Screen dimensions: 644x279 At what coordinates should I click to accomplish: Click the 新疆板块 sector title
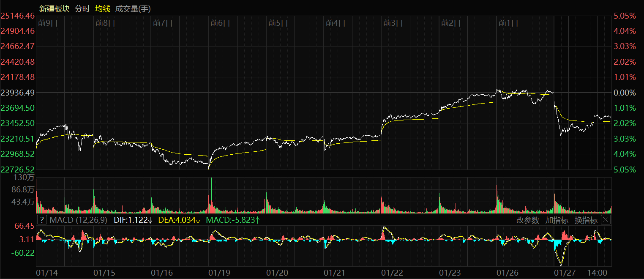click(55, 8)
